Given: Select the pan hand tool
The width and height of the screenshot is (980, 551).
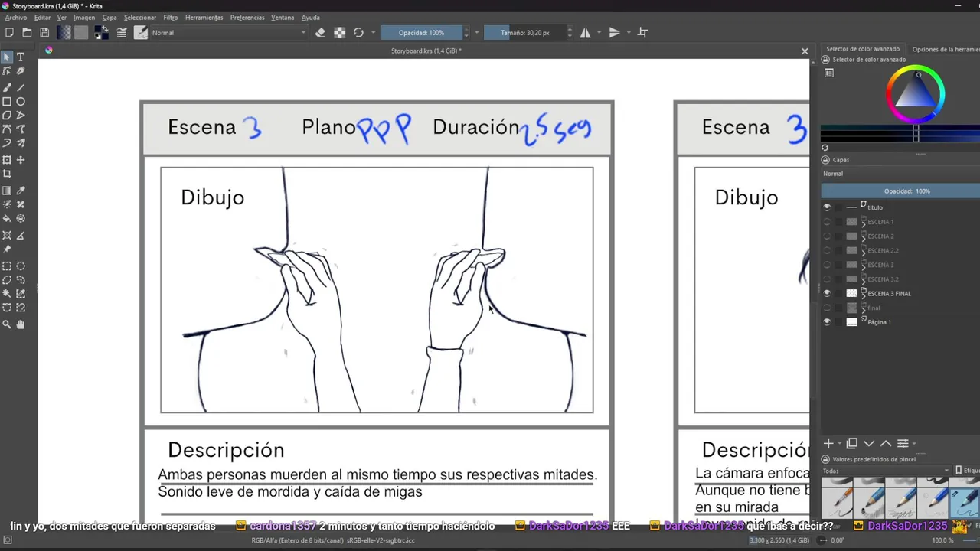Looking at the screenshot, I should [x=21, y=324].
